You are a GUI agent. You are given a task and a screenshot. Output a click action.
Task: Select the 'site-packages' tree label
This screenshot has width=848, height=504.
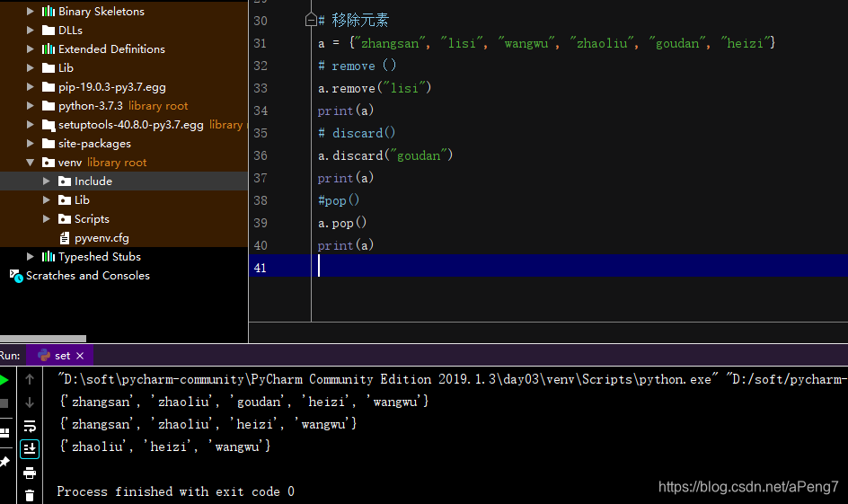tap(94, 144)
